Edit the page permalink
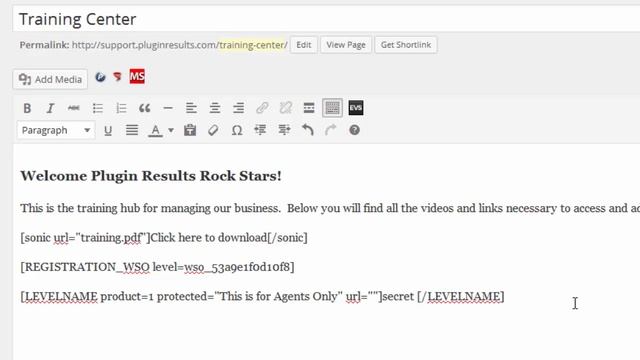This screenshot has height=360, width=640. (x=304, y=45)
